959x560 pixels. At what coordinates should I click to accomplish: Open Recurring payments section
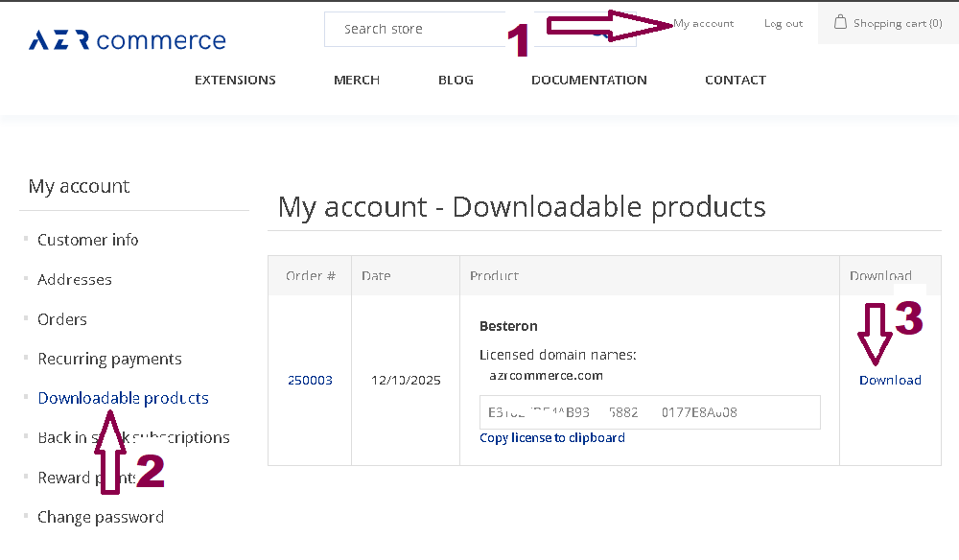109,359
